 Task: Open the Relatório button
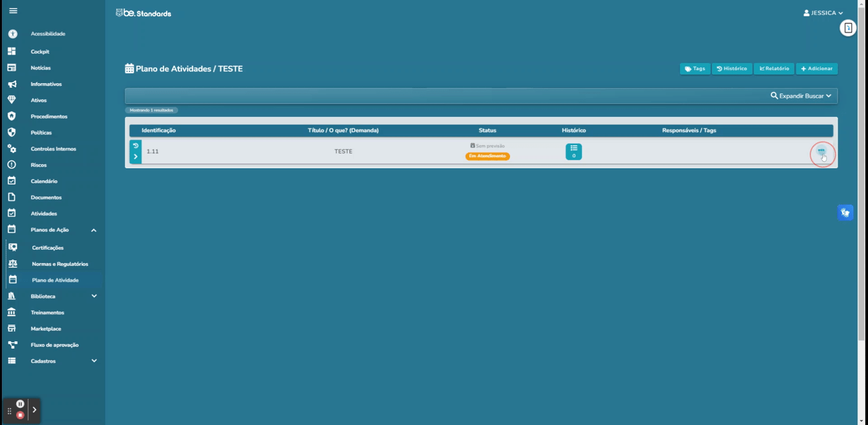pyautogui.click(x=774, y=69)
